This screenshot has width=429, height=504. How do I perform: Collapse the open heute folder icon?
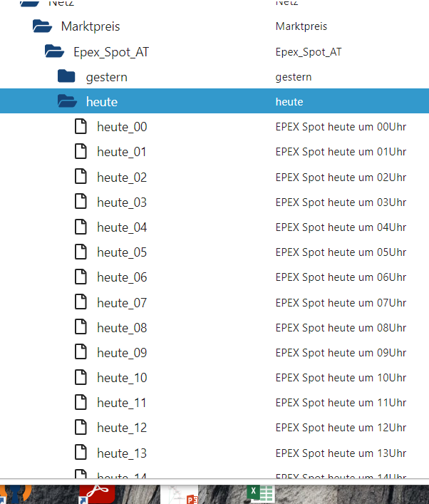[x=67, y=102]
